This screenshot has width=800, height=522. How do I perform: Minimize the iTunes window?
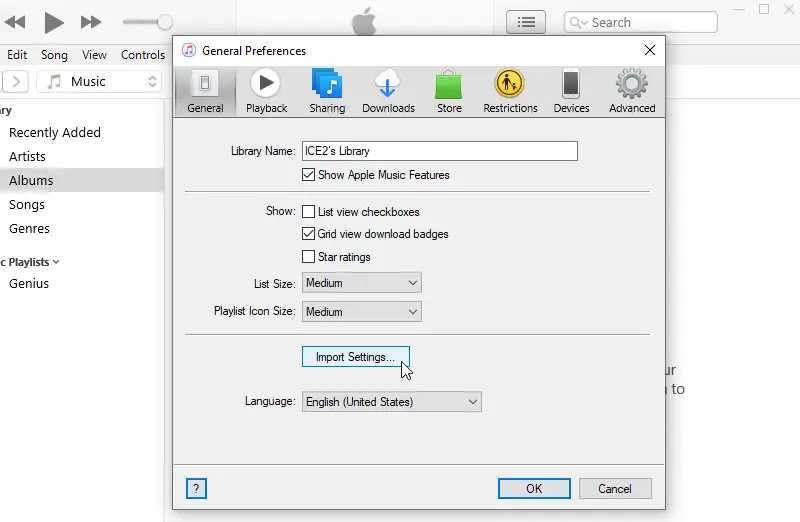pyautogui.click(x=739, y=9)
